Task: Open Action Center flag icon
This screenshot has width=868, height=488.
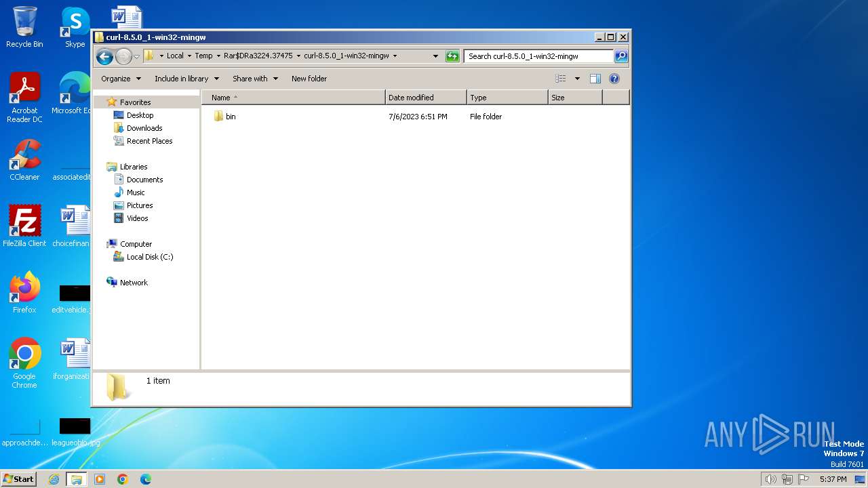Action: [804, 479]
